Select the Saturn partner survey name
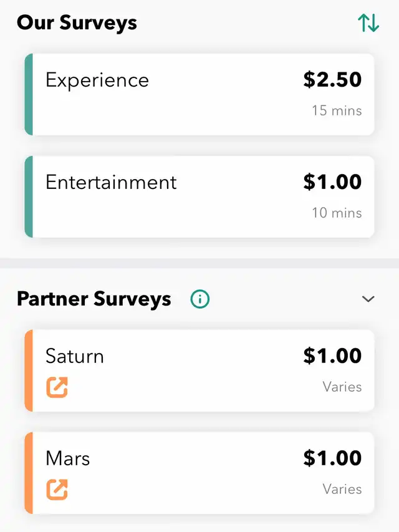This screenshot has width=399, height=532. tap(75, 356)
